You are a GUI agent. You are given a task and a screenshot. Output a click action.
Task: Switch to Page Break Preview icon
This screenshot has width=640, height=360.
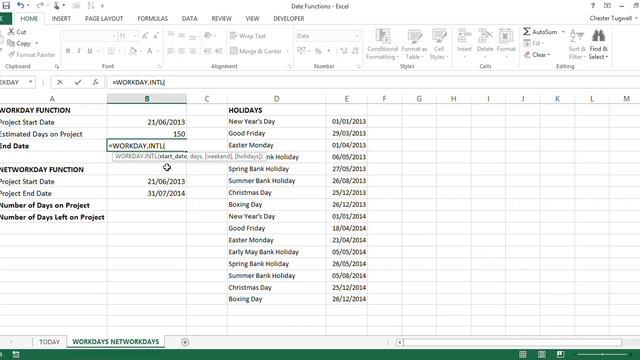tap(560, 354)
